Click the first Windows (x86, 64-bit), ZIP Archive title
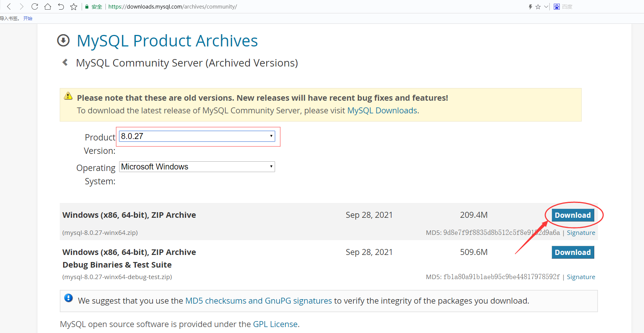644x333 pixels. pyautogui.click(x=129, y=215)
